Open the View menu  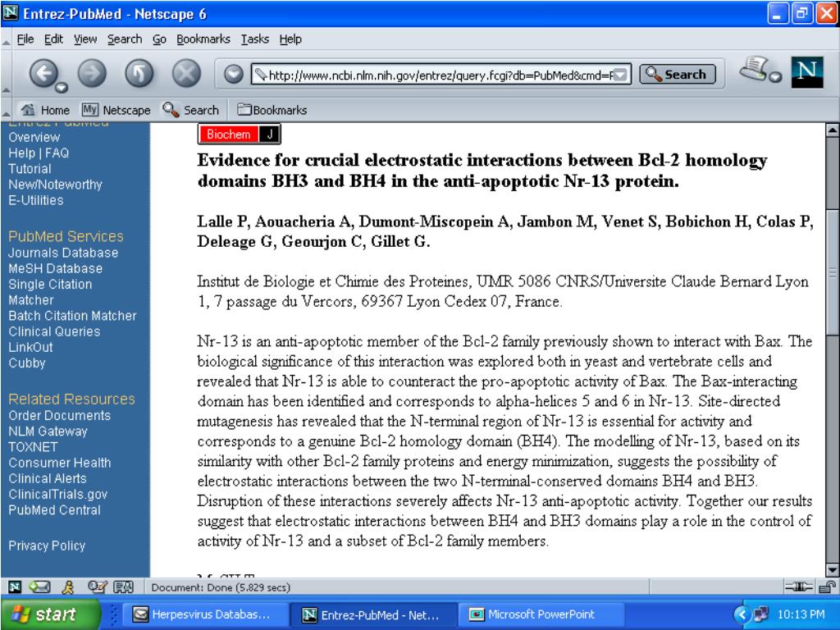point(85,39)
